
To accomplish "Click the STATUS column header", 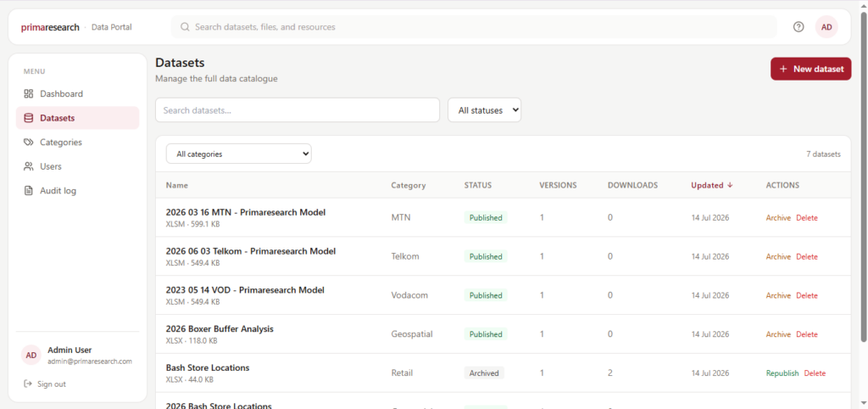I will pos(478,185).
